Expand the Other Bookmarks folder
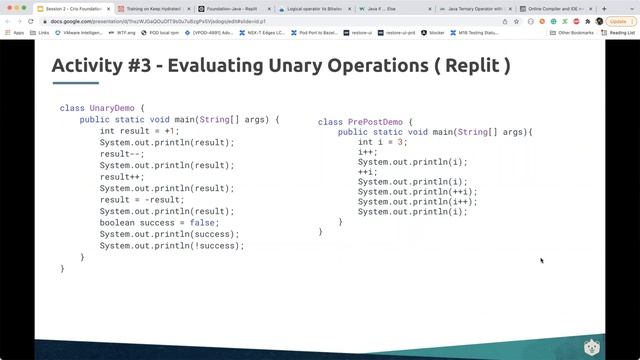The width and height of the screenshot is (640, 360). [571, 33]
